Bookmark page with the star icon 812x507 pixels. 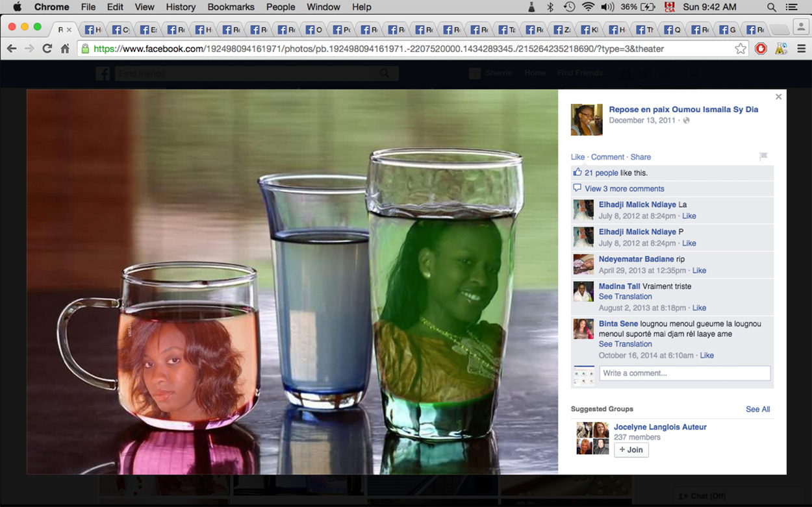(x=741, y=49)
